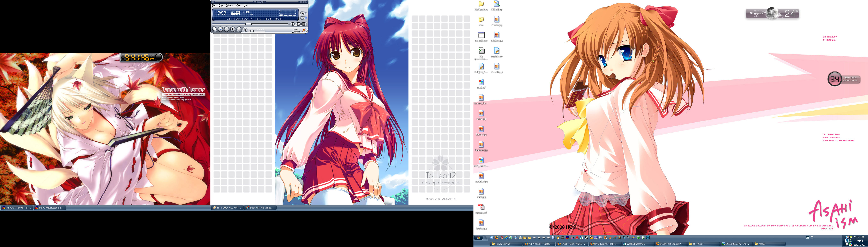This screenshot has width=868, height=247.
Task: Skip to next track in Winamp
Action: click(239, 29)
